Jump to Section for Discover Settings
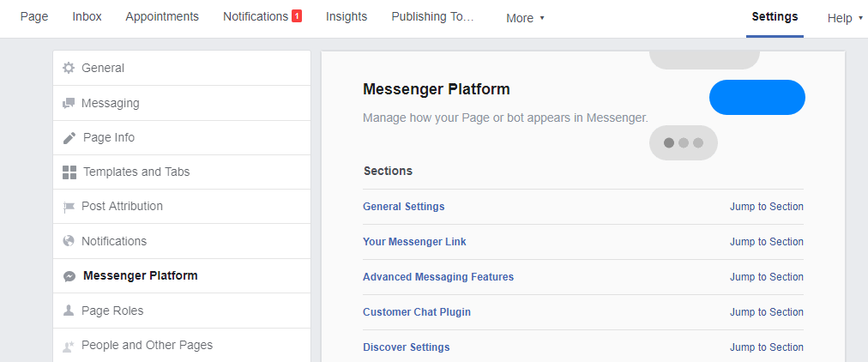The image size is (868, 362). click(767, 347)
